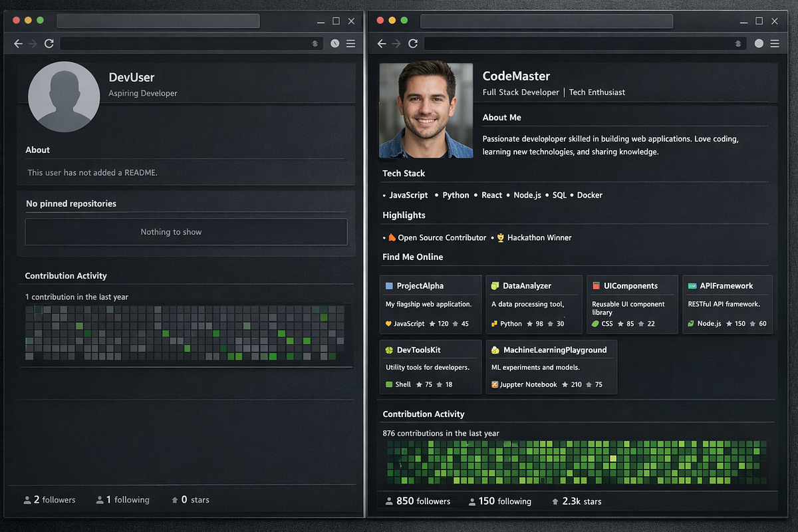The width and height of the screenshot is (798, 532).
Task: Click the Hackathon Winner trophy icon
Action: coord(501,237)
